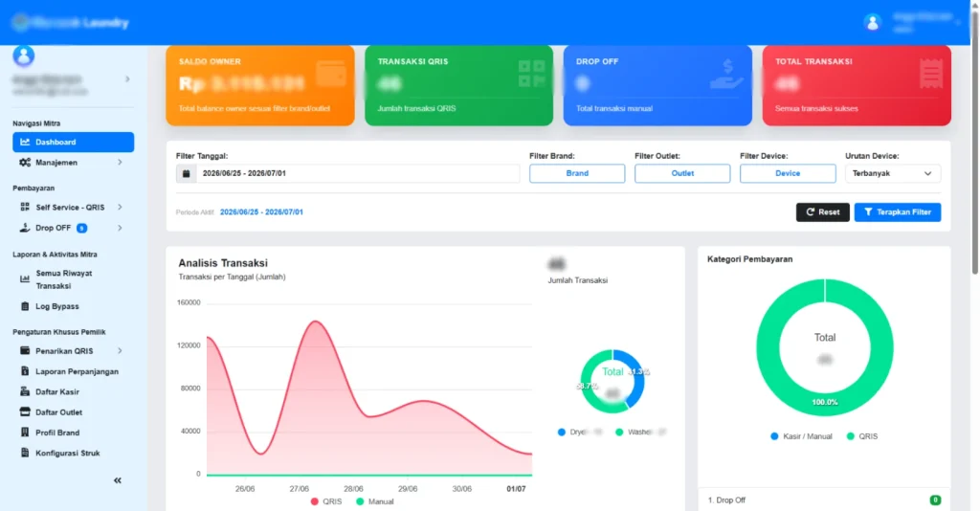The image size is (980, 511).
Task: Click the black Reset button
Action: 822,212
